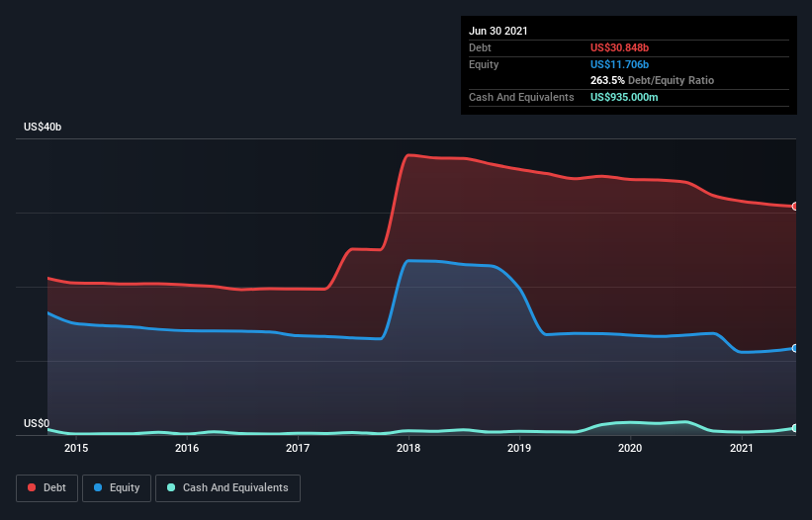Image resolution: width=812 pixels, height=520 pixels.
Task: Click the US$0 y-axis label
Action: click(37, 423)
